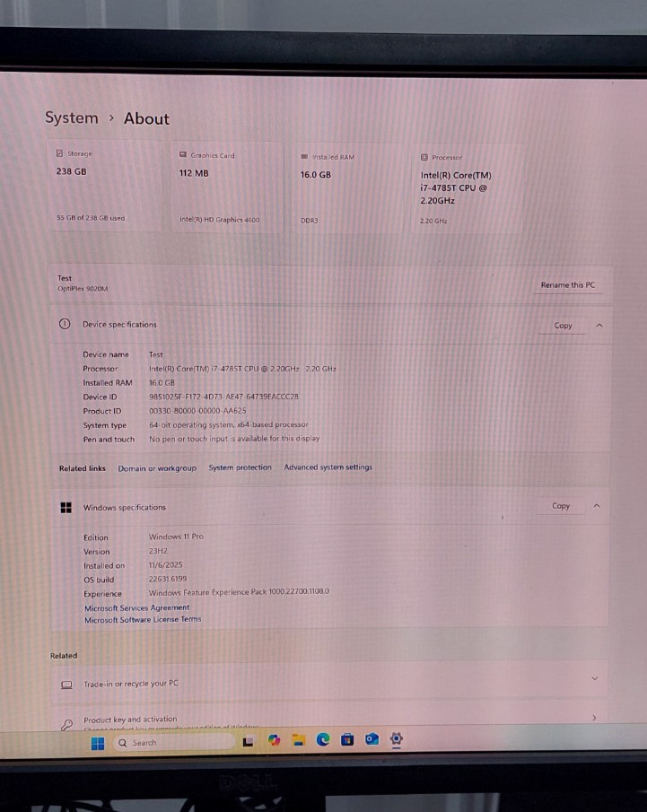Click the Windows 11 Pro edition value
The height and width of the screenshot is (812, 647).
(x=176, y=537)
